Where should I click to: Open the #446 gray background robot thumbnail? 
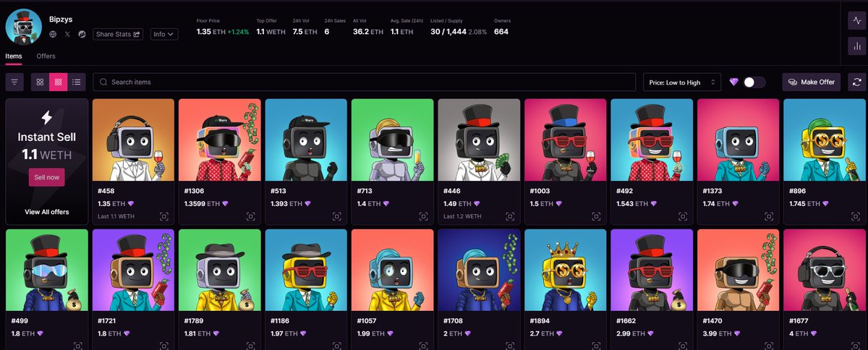(479, 140)
